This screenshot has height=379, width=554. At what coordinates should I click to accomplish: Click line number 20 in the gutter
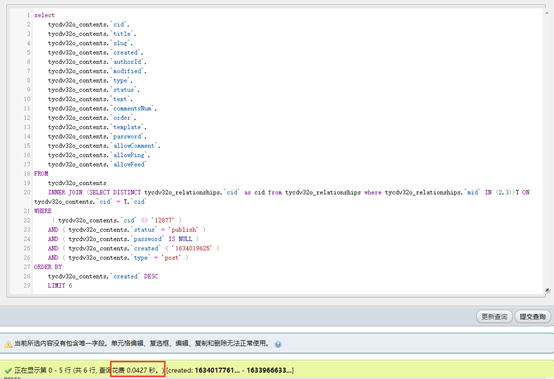(27, 192)
